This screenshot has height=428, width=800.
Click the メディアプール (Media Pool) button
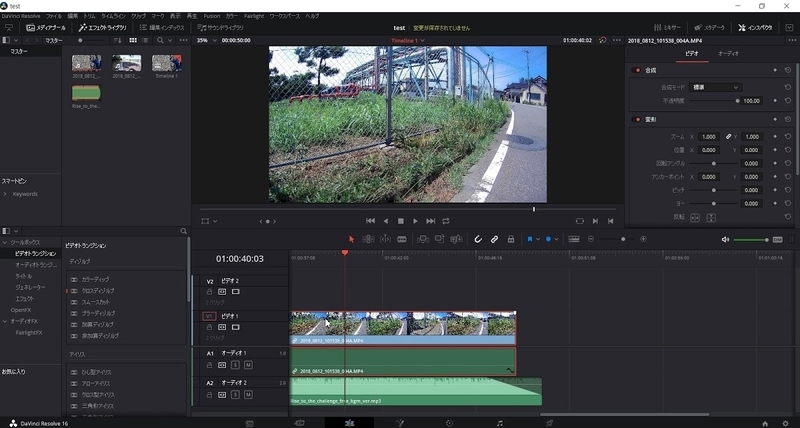click(46, 27)
